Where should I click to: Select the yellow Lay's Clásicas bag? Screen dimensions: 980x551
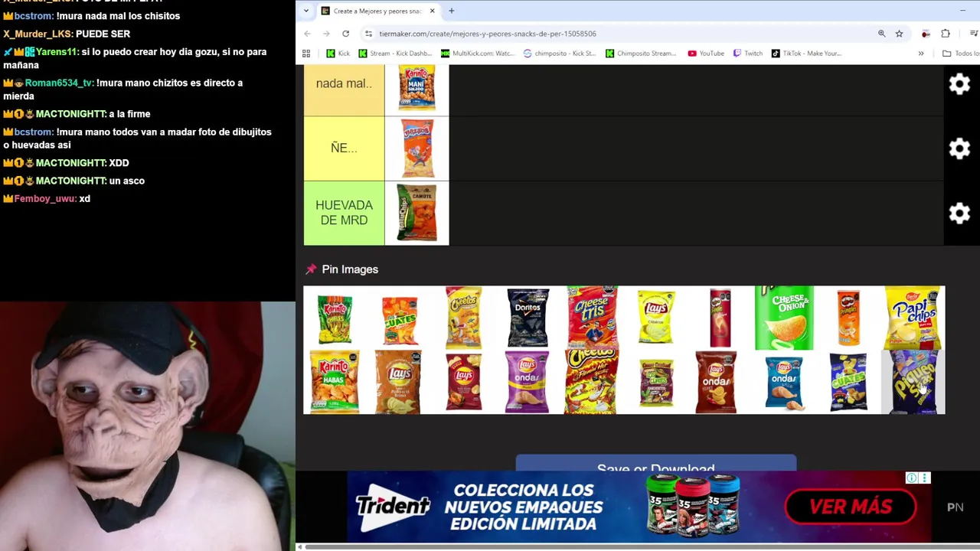[656, 318]
